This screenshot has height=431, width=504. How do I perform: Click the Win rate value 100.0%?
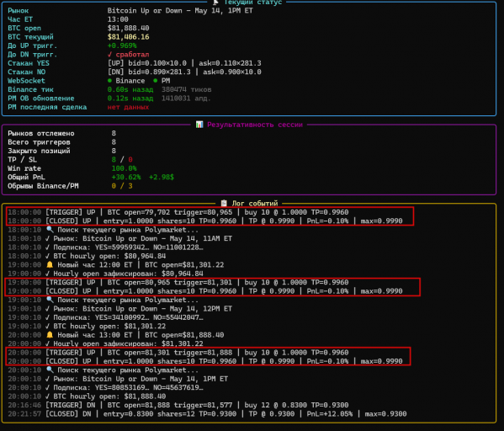[124, 168]
